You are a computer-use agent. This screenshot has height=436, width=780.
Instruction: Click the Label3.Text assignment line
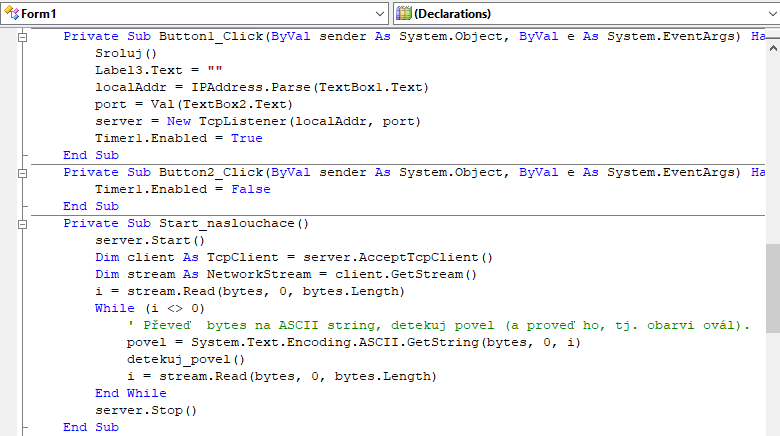(150, 70)
